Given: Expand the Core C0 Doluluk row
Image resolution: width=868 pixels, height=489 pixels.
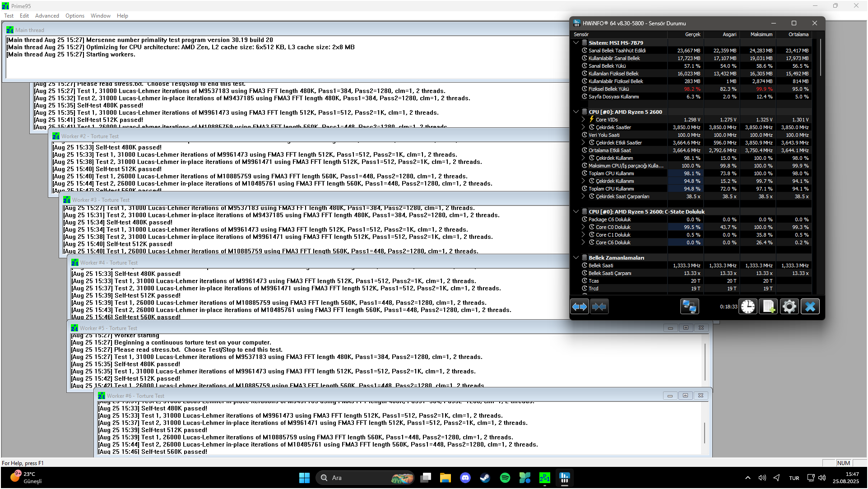Looking at the screenshot, I should click(x=583, y=227).
